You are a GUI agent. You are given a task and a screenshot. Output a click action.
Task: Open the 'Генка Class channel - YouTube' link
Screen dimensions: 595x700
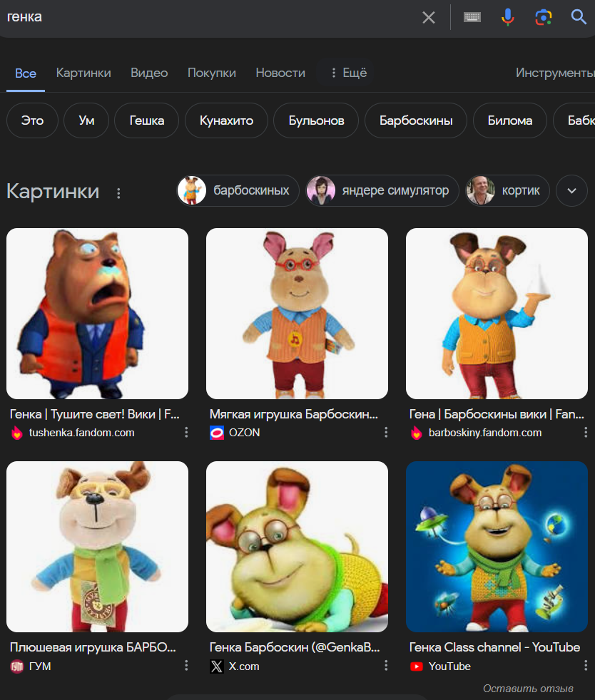[x=494, y=647]
